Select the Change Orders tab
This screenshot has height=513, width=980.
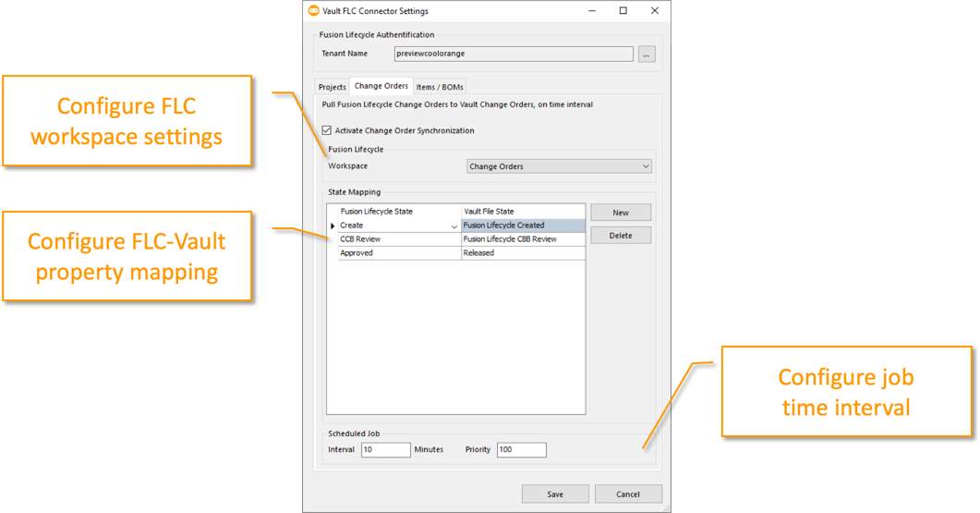pyautogui.click(x=381, y=86)
